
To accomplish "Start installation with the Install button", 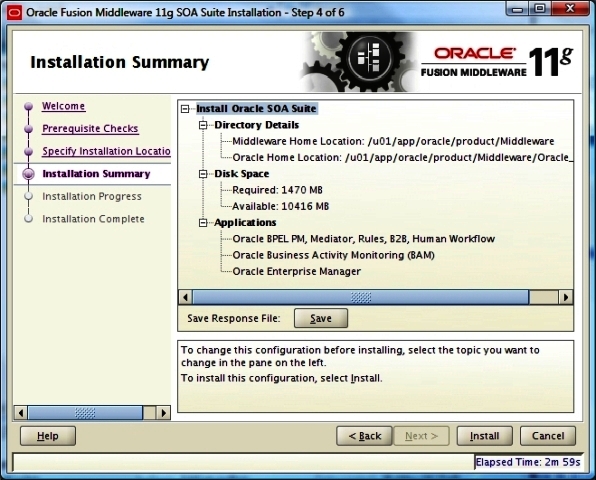I will coord(485,436).
